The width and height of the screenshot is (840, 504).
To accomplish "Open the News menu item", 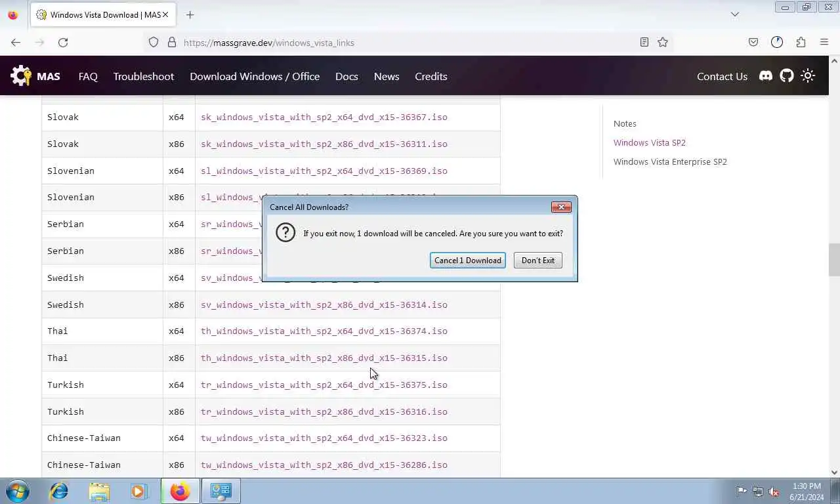I will pos(387,76).
